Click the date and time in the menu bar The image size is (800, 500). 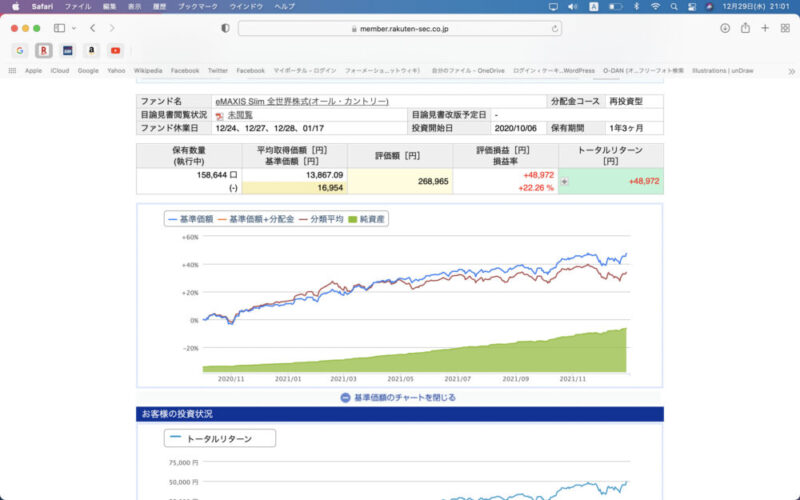[756, 7]
